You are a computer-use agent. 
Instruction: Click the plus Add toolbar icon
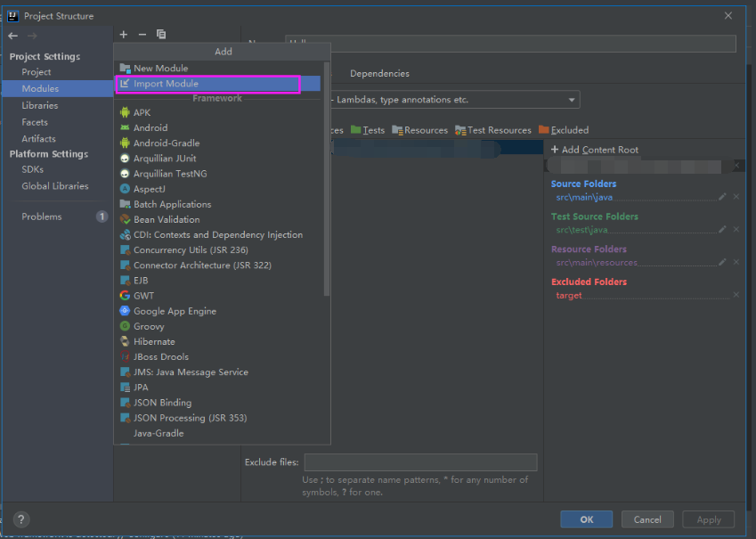(x=124, y=34)
